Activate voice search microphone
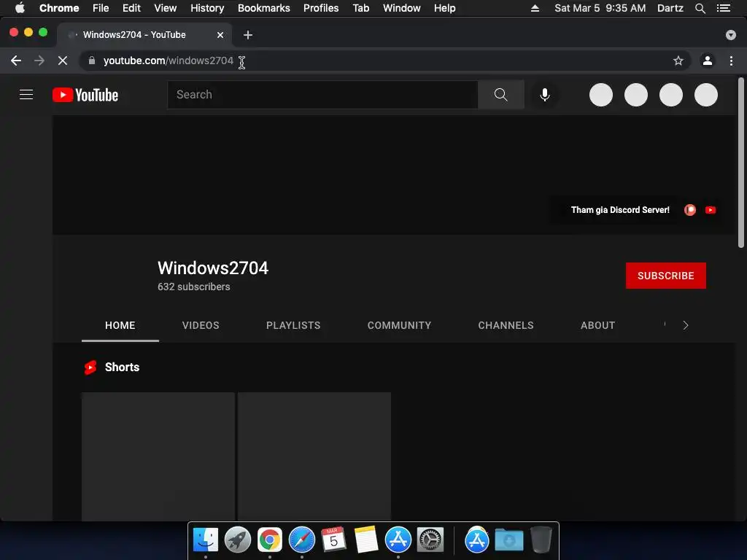 tap(544, 95)
